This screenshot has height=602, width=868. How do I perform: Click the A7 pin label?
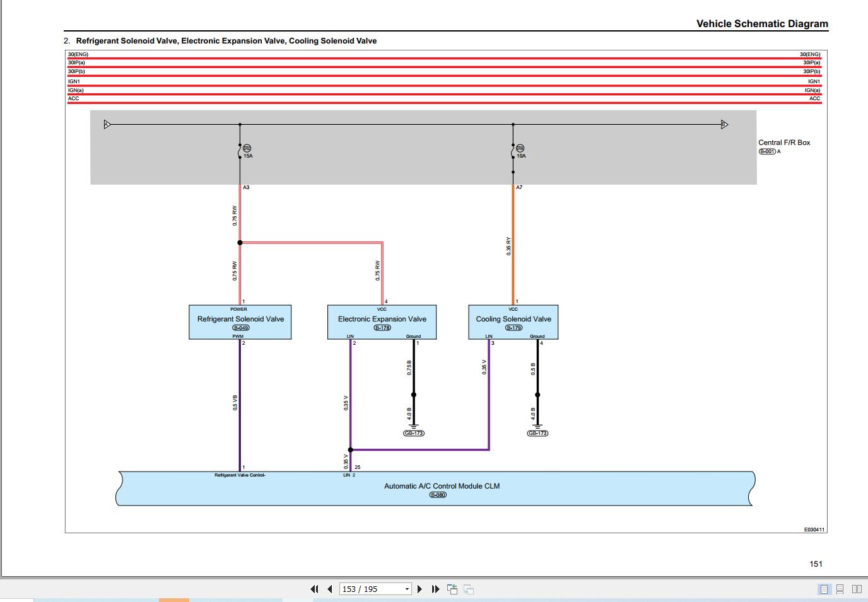coord(519,187)
